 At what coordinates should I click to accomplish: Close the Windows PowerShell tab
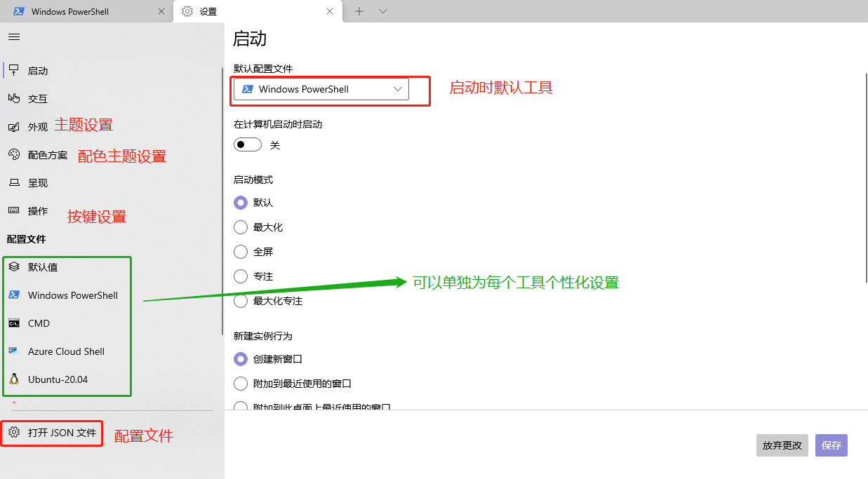point(161,11)
